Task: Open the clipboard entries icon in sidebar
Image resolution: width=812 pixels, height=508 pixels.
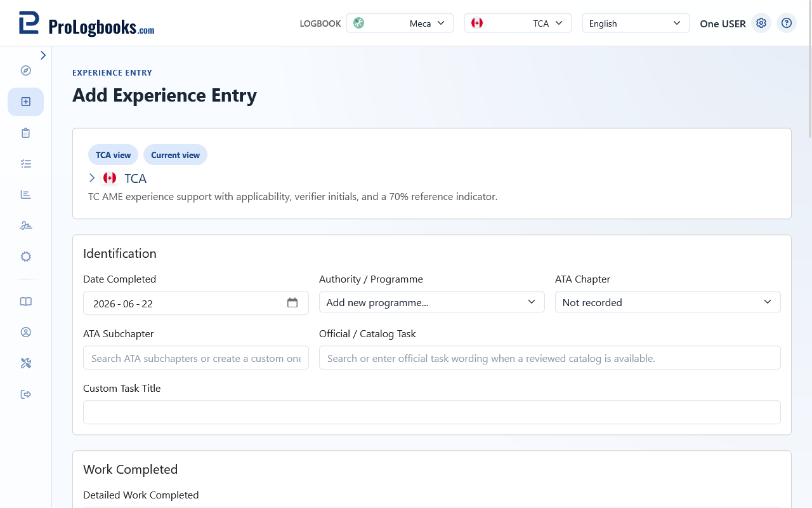Action: pyautogui.click(x=26, y=133)
